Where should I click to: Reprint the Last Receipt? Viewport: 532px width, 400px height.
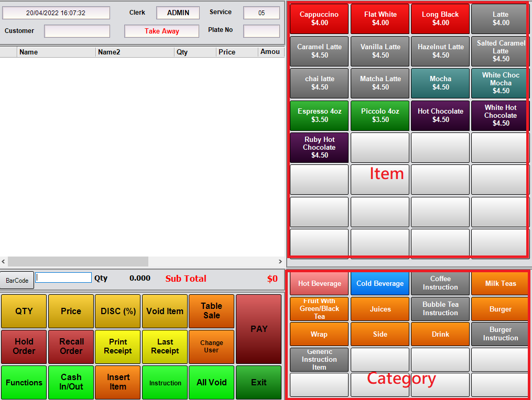pos(165,347)
